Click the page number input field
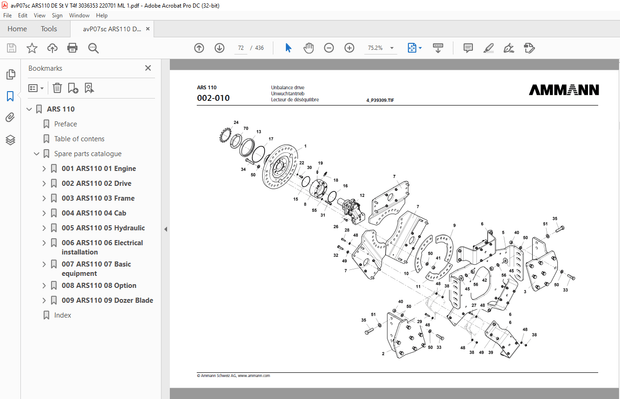The image size is (620, 399). [240, 48]
